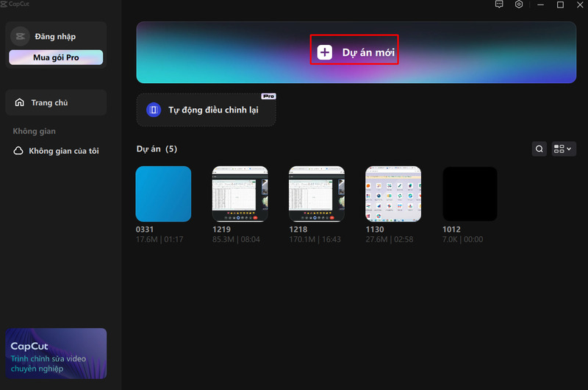Search projects with the magnifier icon
Image resolution: width=588 pixels, height=390 pixels.
point(539,149)
